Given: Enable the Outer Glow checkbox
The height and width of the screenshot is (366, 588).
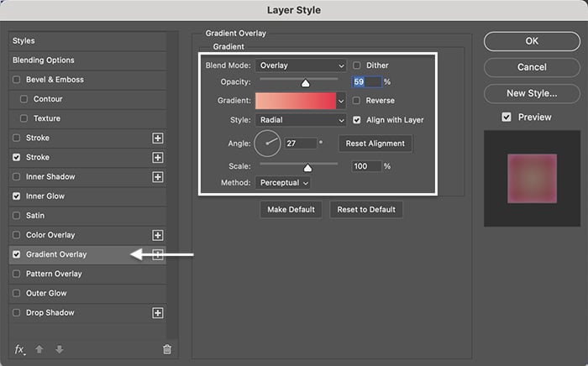Looking at the screenshot, I should (x=17, y=293).
